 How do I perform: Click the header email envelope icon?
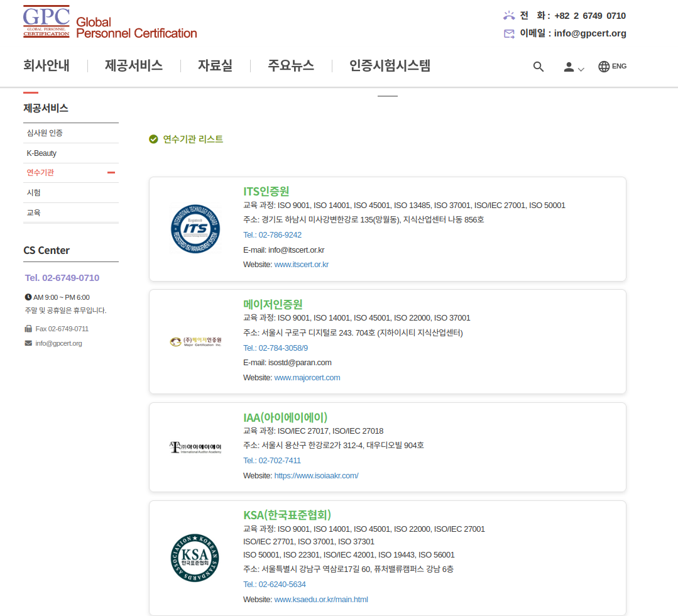tap(509, 34)
